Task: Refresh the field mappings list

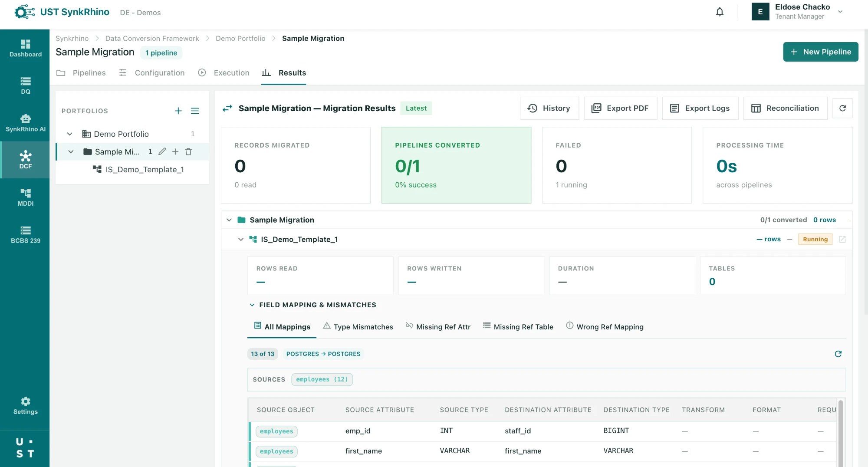Action: (838, 354)
